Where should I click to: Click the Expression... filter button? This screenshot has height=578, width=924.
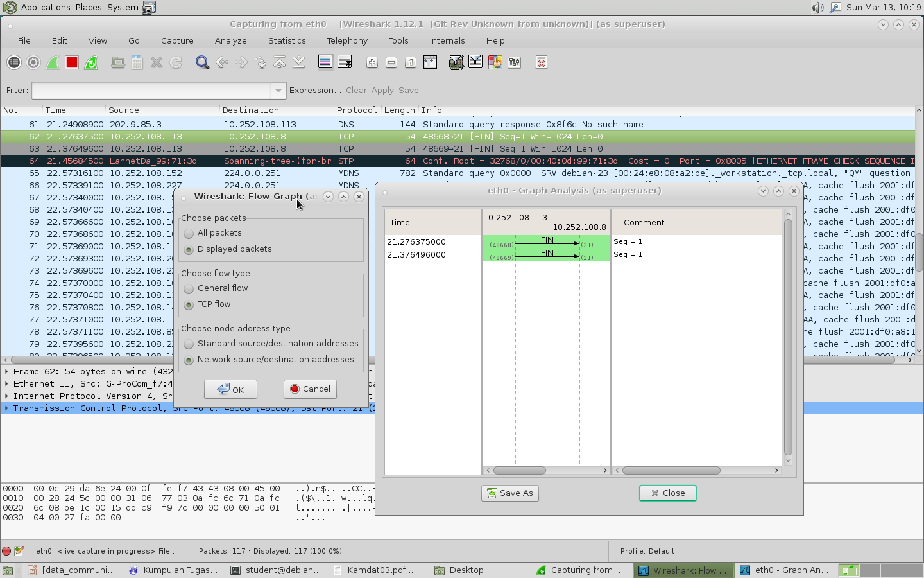[x=315, y=91]
